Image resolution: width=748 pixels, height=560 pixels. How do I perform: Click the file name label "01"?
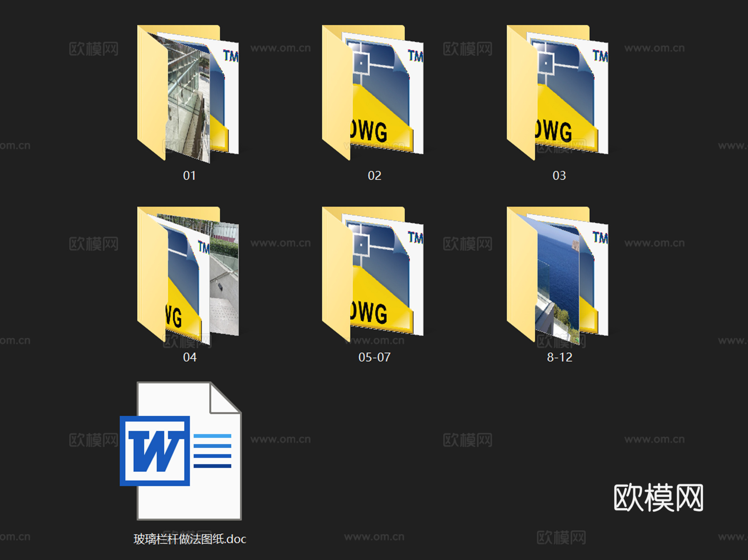click(x=189, y=175)
